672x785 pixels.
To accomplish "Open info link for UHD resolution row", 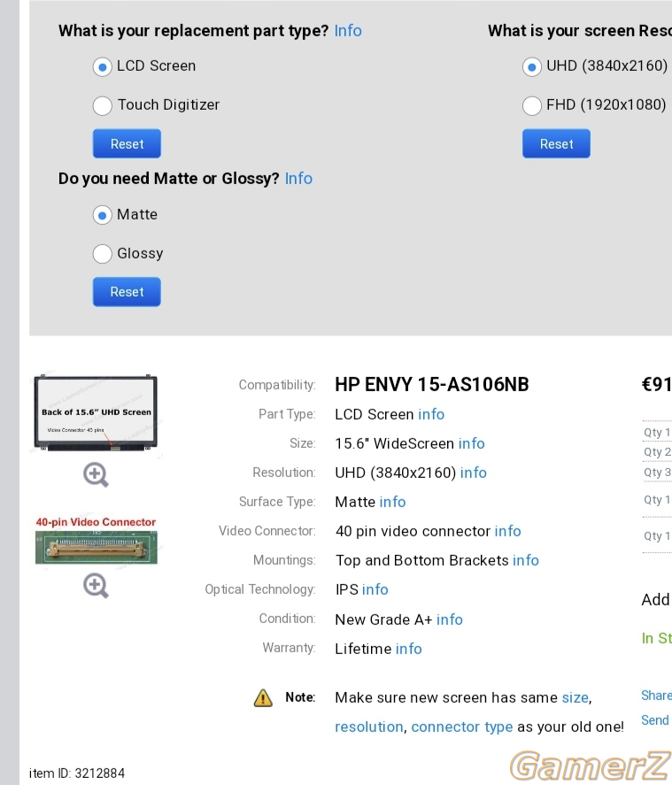I will (473, 473).
